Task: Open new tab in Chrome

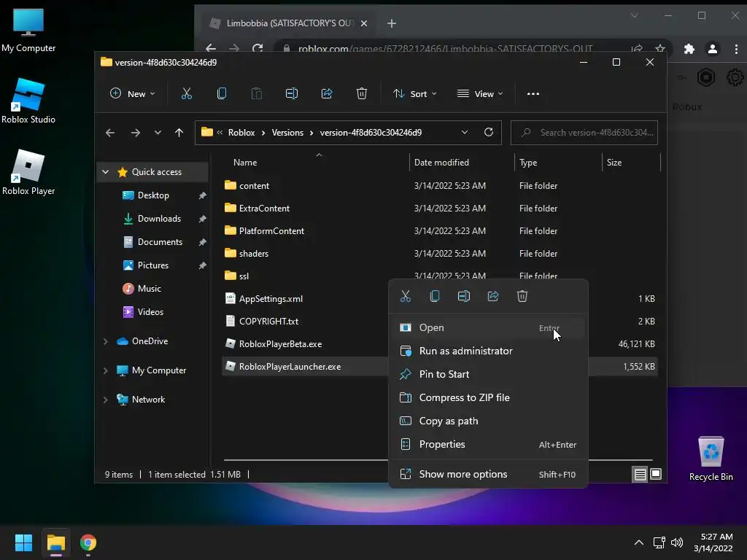Action: coord(392,23)
